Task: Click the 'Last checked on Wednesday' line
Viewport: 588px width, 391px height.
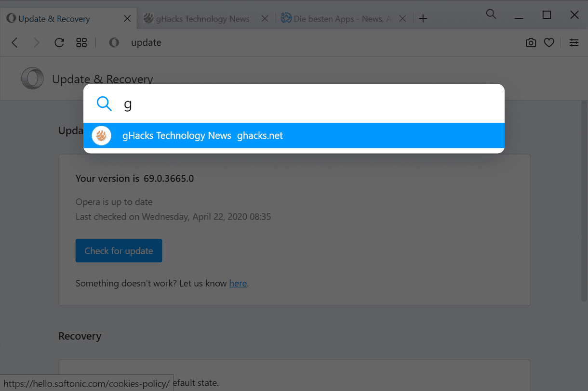Action: pos(174,217)
